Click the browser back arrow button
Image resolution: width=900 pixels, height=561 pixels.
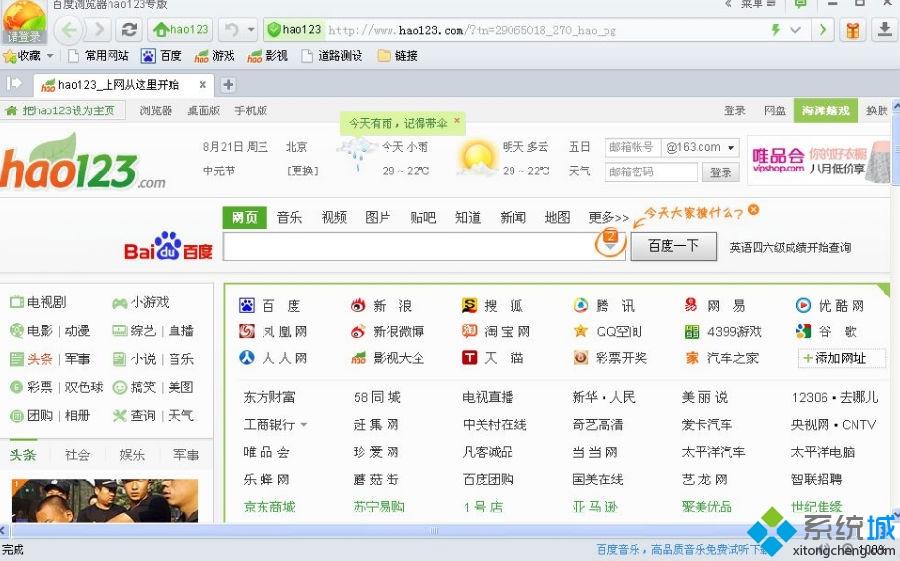(69, 29)
